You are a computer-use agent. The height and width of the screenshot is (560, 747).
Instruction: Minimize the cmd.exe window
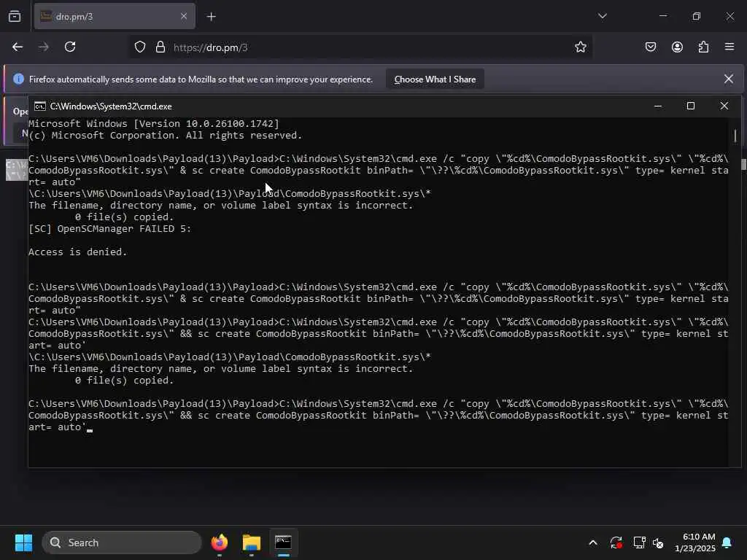658,106
